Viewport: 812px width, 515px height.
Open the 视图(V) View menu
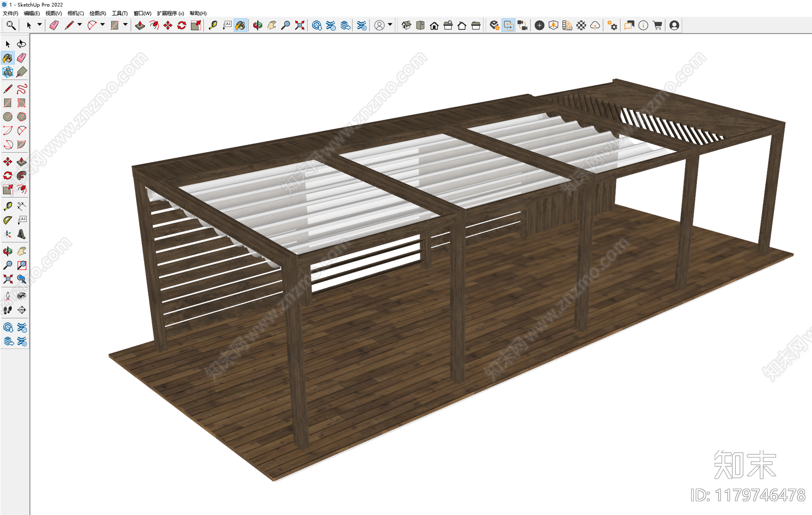[54, 13]
